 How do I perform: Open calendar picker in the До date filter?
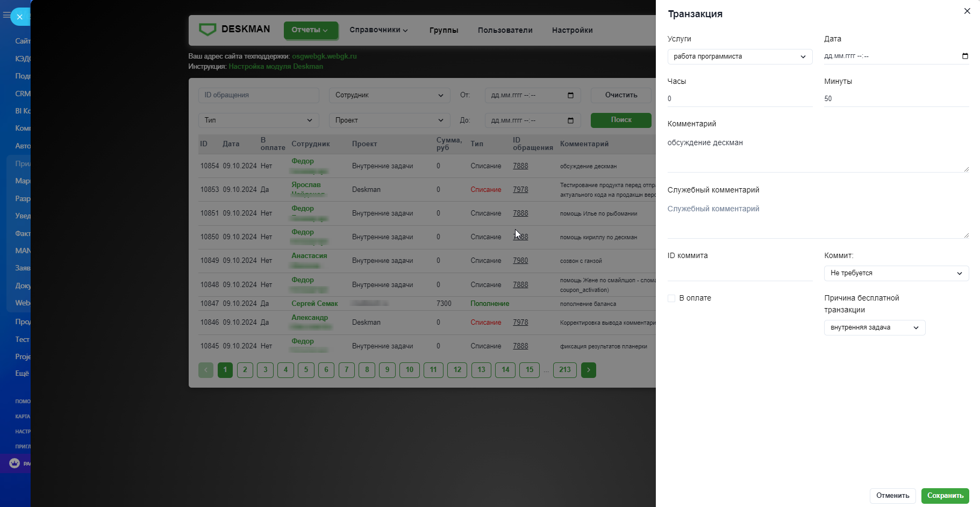pyautogui.click(x=570, y=120)
